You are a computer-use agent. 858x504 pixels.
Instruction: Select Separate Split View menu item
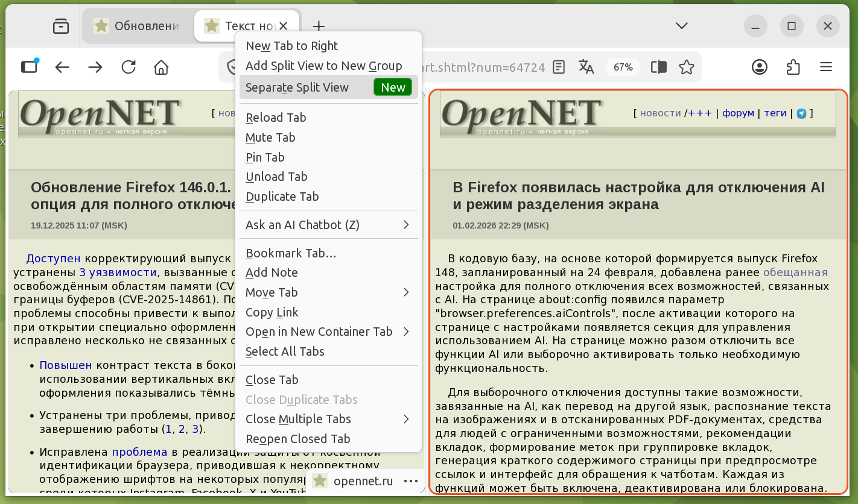[297, 87]
